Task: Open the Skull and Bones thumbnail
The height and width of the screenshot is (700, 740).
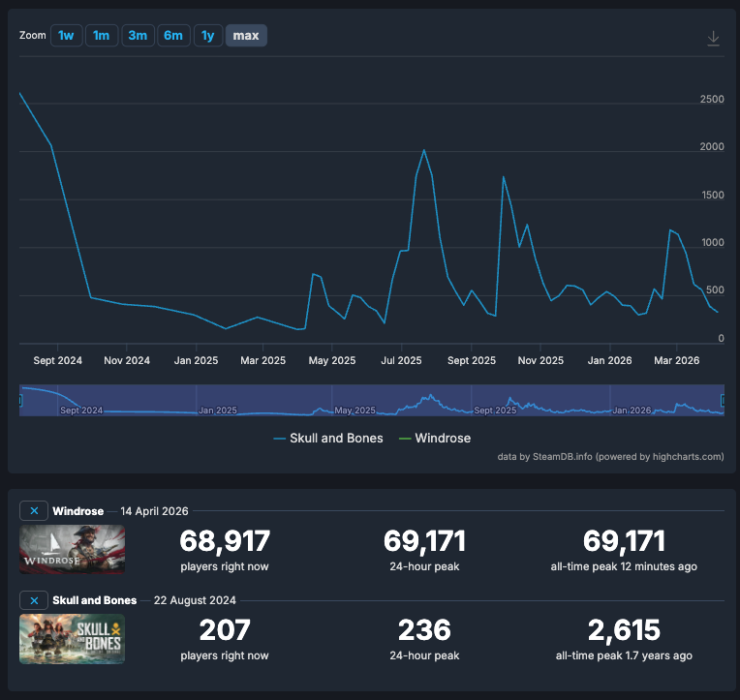Action: pyautogui.click(x=72, y=639)
